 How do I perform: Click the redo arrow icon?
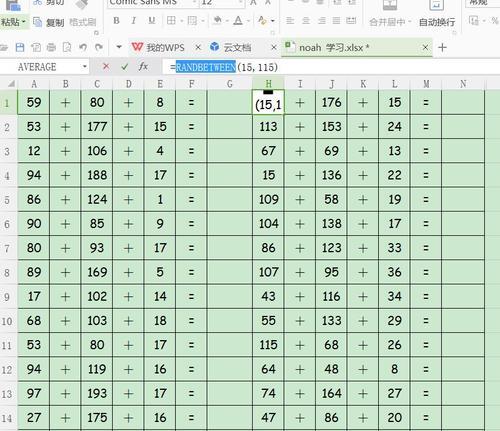(99, 47)
